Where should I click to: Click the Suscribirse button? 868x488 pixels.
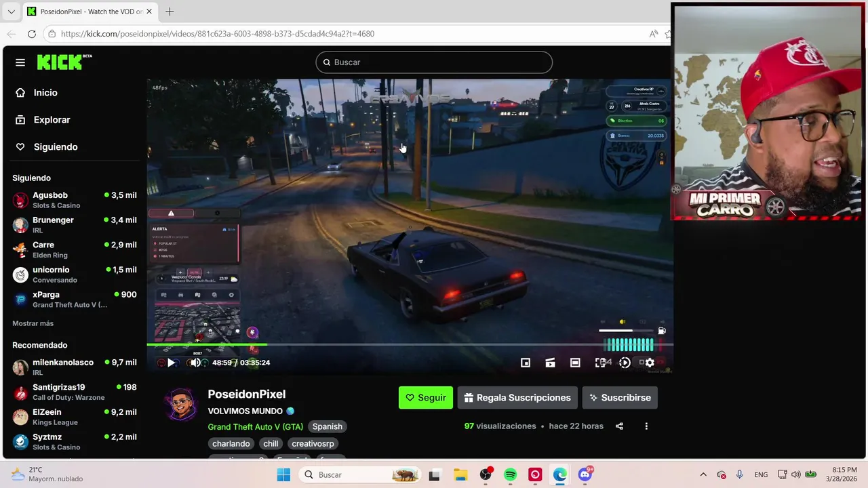click(620, 398)
